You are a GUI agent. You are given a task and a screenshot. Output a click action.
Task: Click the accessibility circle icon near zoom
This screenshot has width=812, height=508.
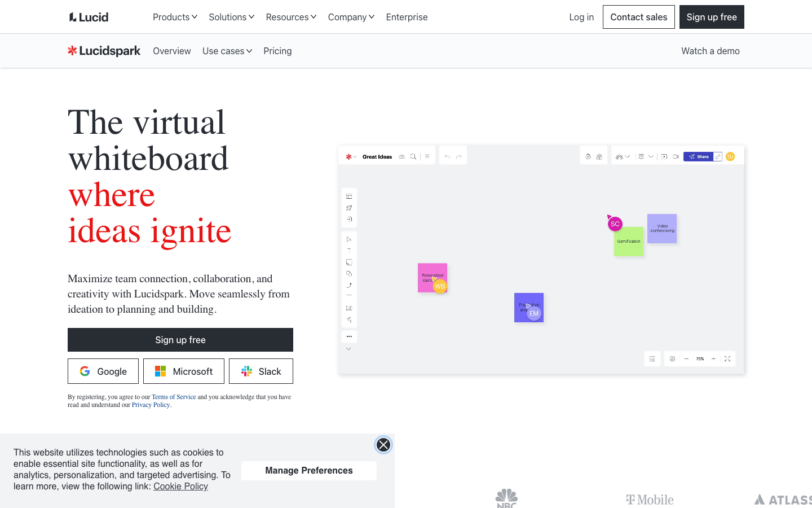point(672,358)
